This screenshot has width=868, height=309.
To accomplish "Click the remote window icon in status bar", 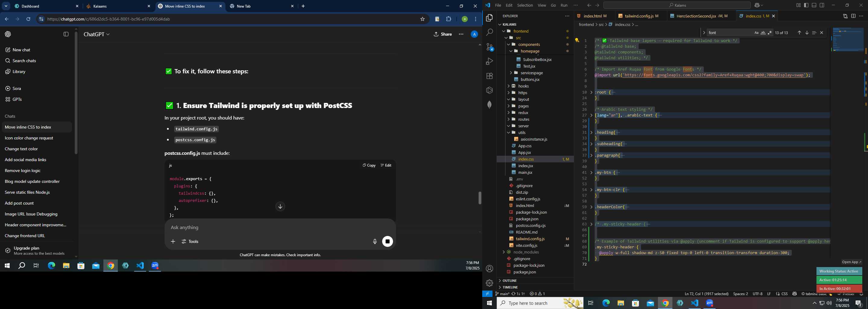I will (487, 294).
